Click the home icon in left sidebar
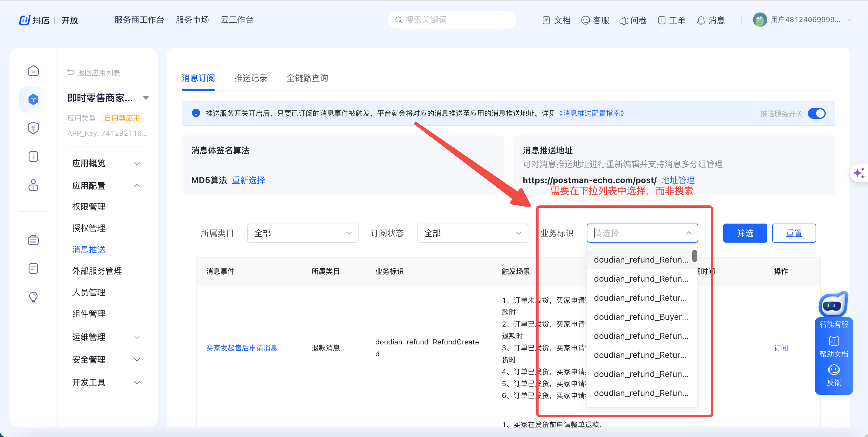The width and height of the screenshot is (868, 437). click(x=33, y=71)
